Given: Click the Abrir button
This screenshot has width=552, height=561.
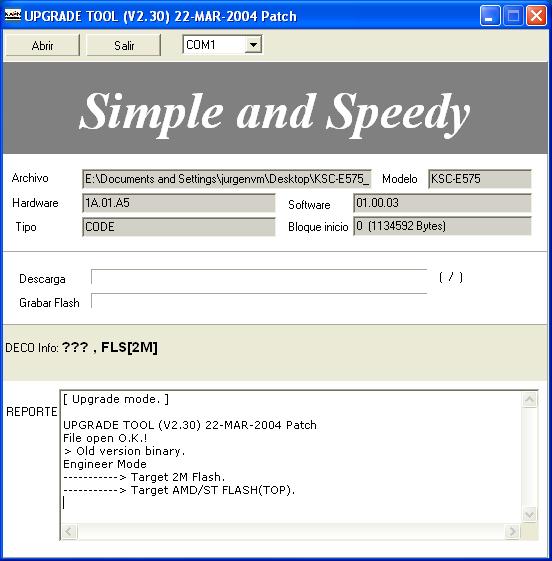Looking at the screenshot, I should 43,45.
